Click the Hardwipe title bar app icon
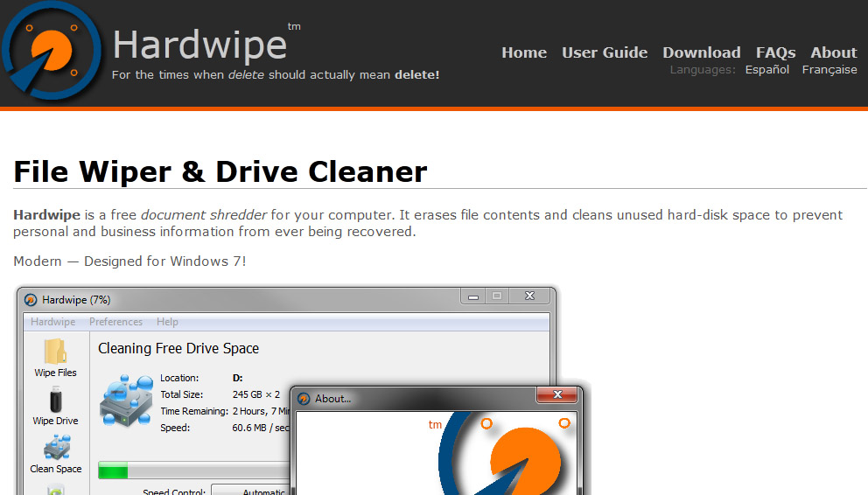Viewport: 868px width, 495px height. click(31, 300)
